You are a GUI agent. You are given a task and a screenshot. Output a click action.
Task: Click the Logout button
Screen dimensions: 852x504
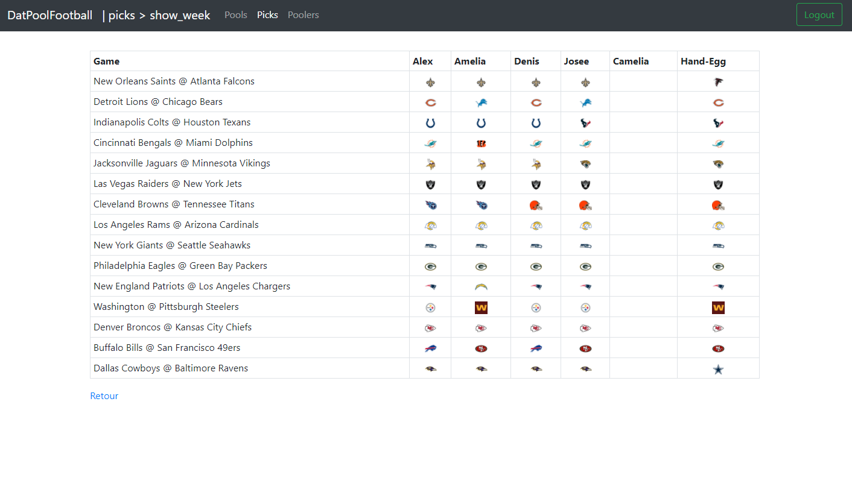pos(819,14)
